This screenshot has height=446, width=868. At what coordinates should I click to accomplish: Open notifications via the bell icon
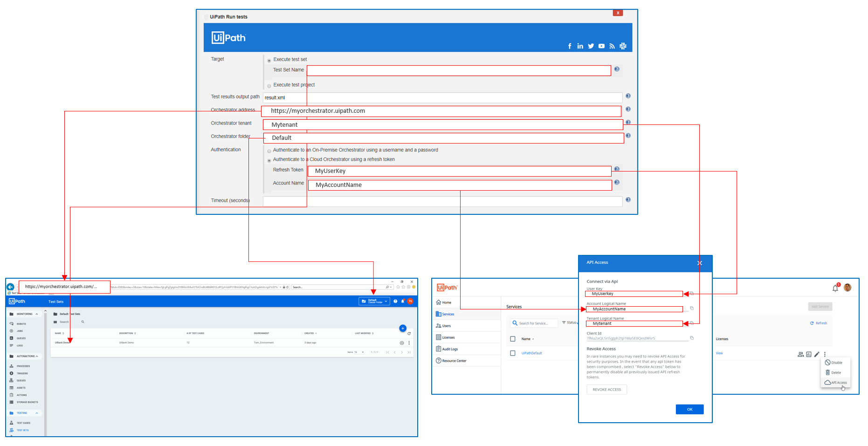pyautogui.click(x=836, y=288)
